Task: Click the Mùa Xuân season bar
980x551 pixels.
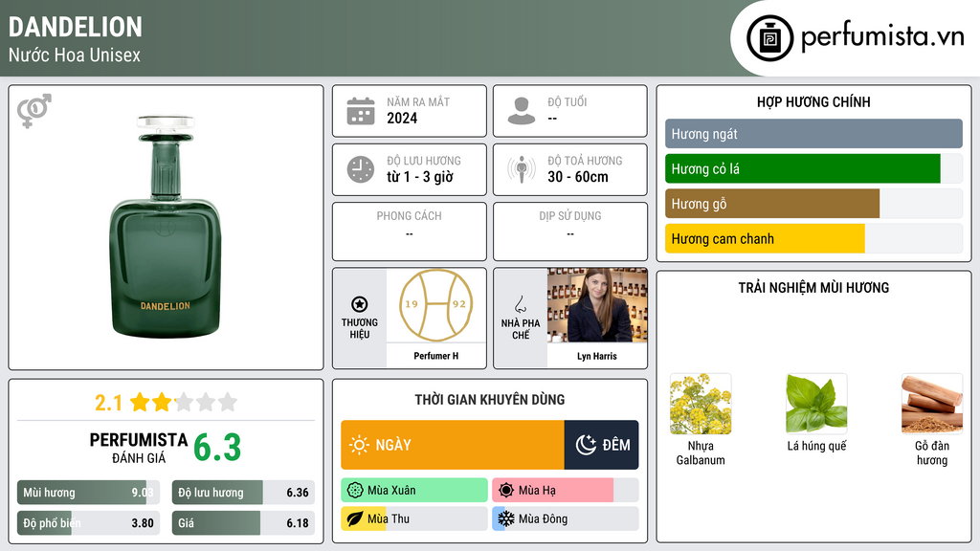Action: 414,491
